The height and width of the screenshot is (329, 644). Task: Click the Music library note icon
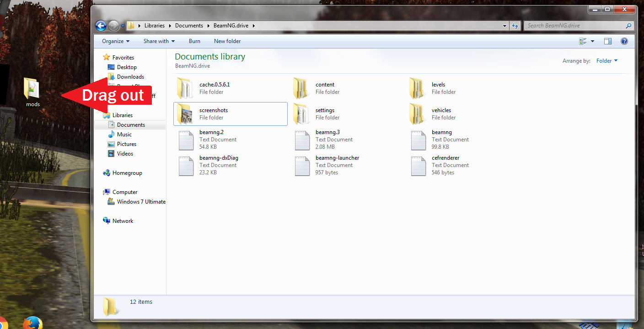(x=111, y=135)
